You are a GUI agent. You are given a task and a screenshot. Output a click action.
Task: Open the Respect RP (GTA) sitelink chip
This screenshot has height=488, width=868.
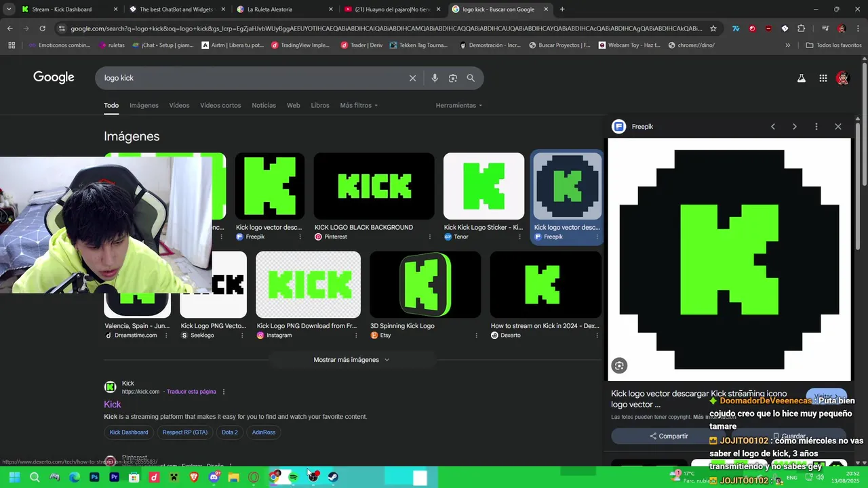pyautogui.click(x=185, y=432)
